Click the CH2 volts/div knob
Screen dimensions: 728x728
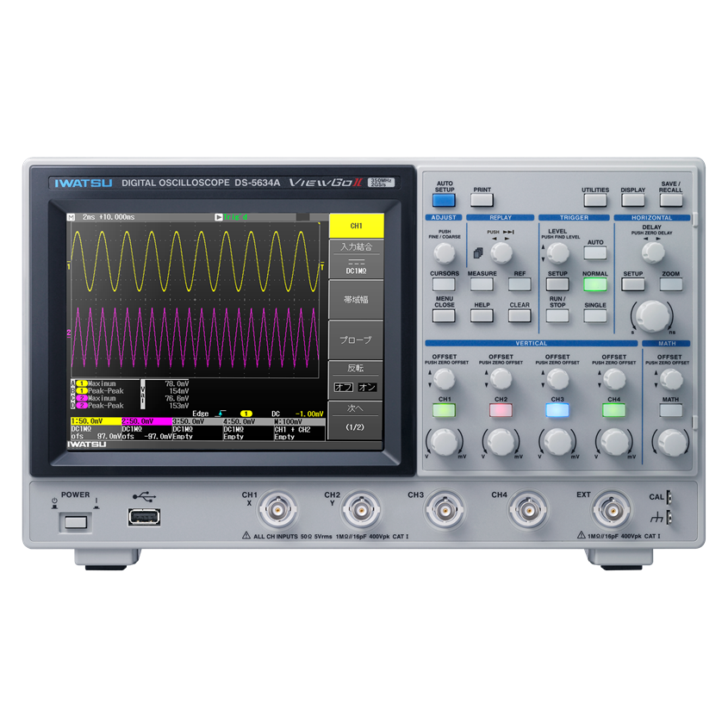[x=501, y=442]
